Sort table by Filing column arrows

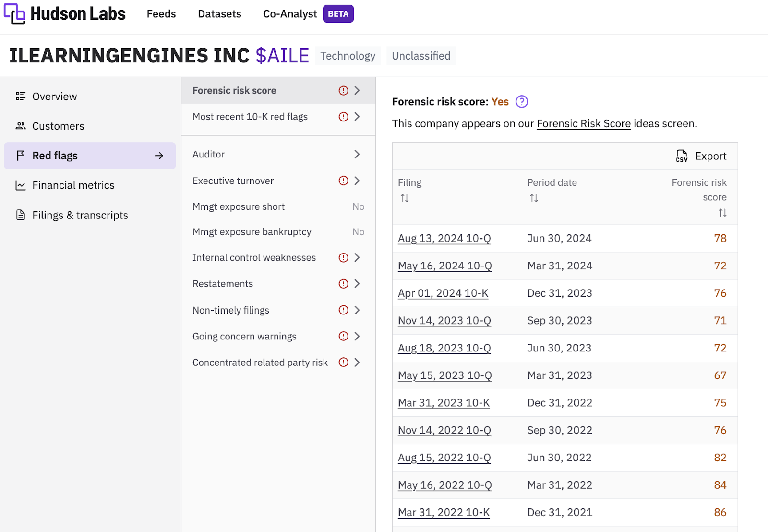click(x=405, y=198)
